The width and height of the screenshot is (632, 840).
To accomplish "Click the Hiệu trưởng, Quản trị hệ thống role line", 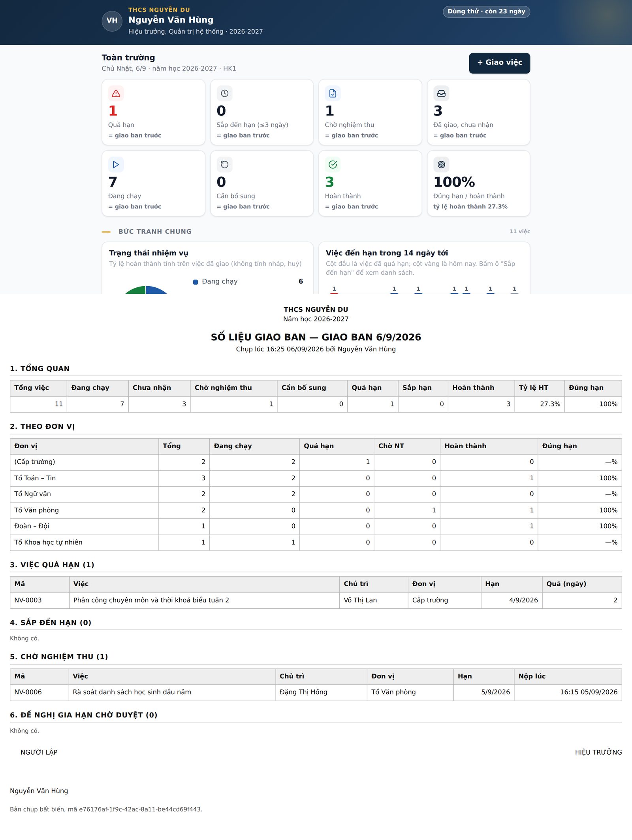I will [196, 32].
